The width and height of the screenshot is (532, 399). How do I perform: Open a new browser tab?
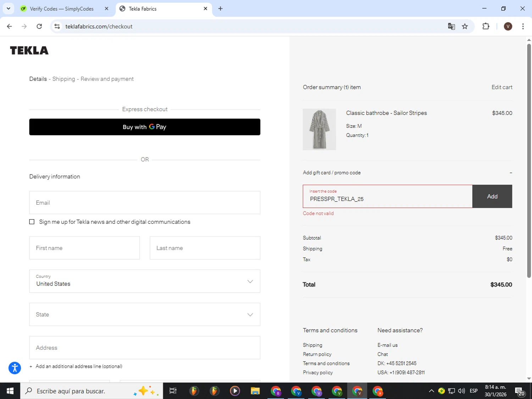click(x=220, y=9)
